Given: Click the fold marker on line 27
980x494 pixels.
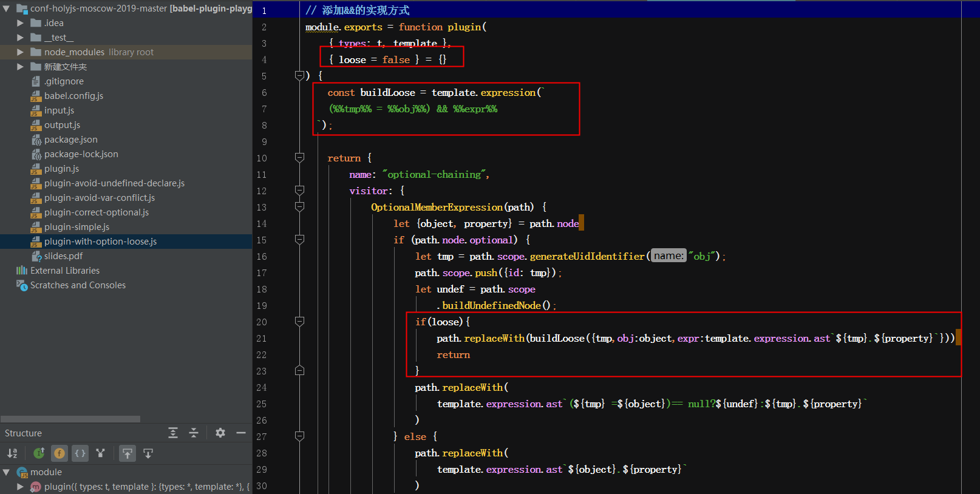Looking at the screenshot, I should 299,436.
